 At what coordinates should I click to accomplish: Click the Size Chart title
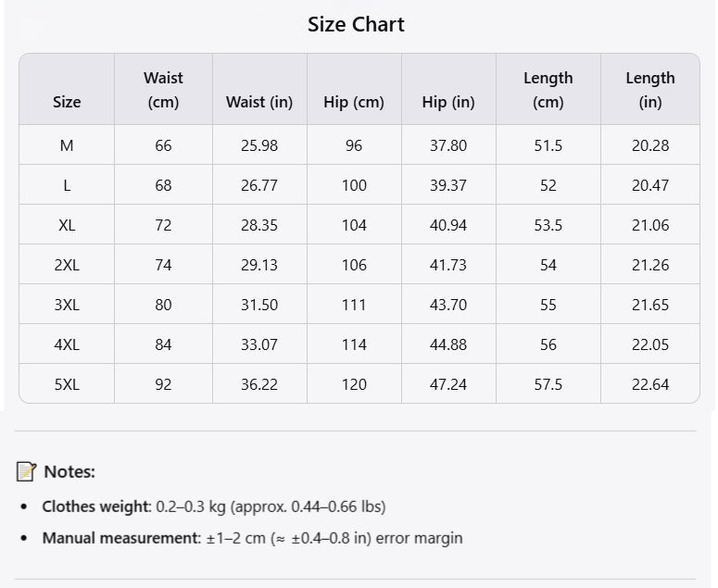pyautogui.click(x=356, y=25)
